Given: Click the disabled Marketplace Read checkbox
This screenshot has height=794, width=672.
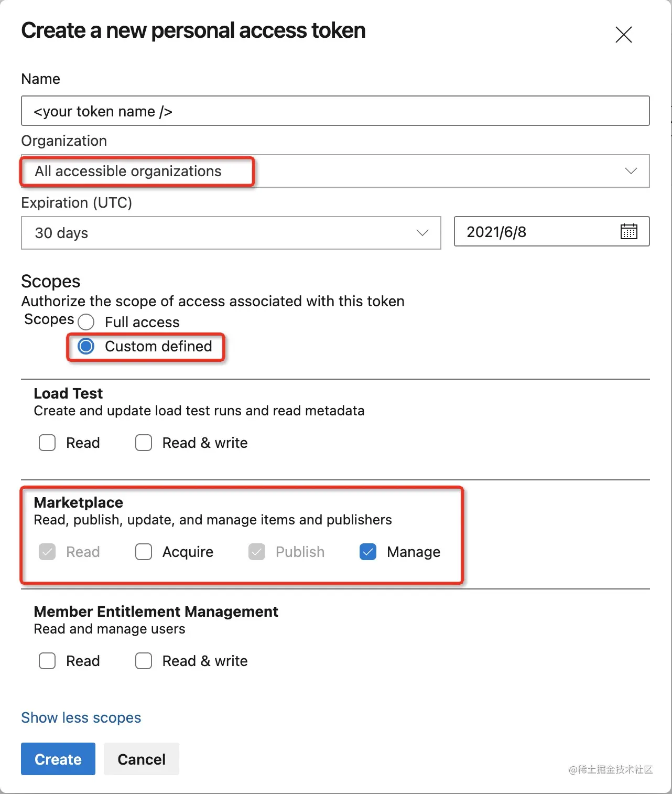Looking at the screenshot, I should pyautogui.click(x=47, y=552).
